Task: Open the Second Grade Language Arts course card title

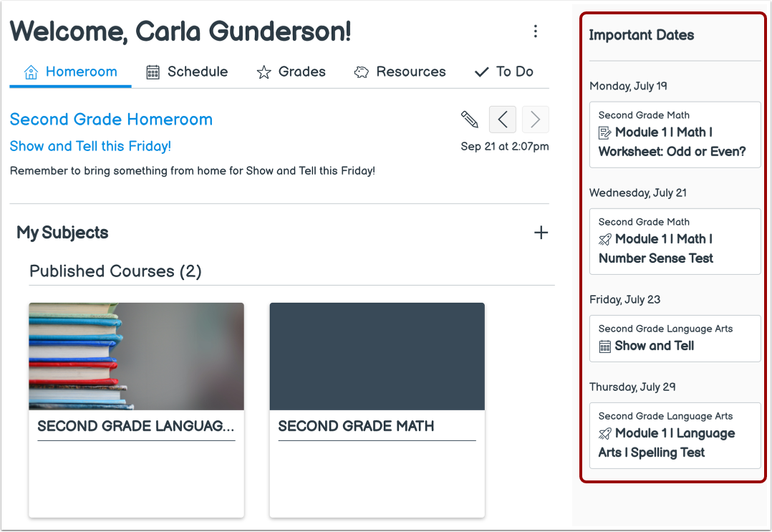Action: click(136, 426)
